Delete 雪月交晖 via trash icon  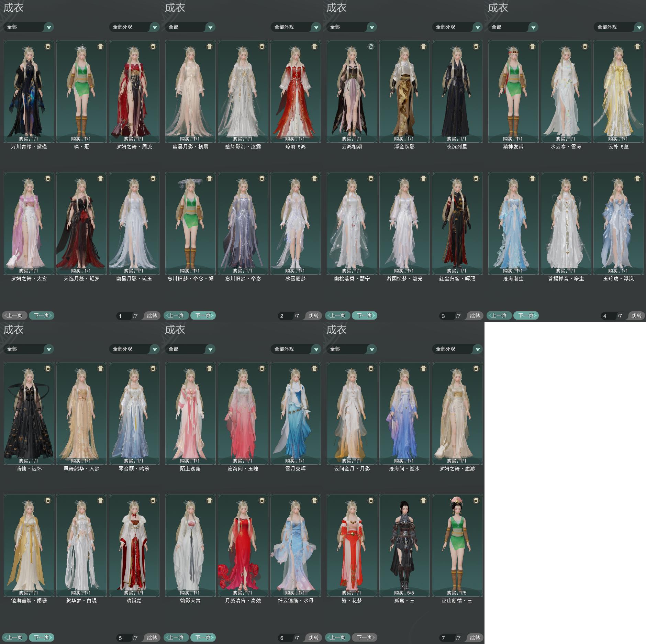point(315,368)
